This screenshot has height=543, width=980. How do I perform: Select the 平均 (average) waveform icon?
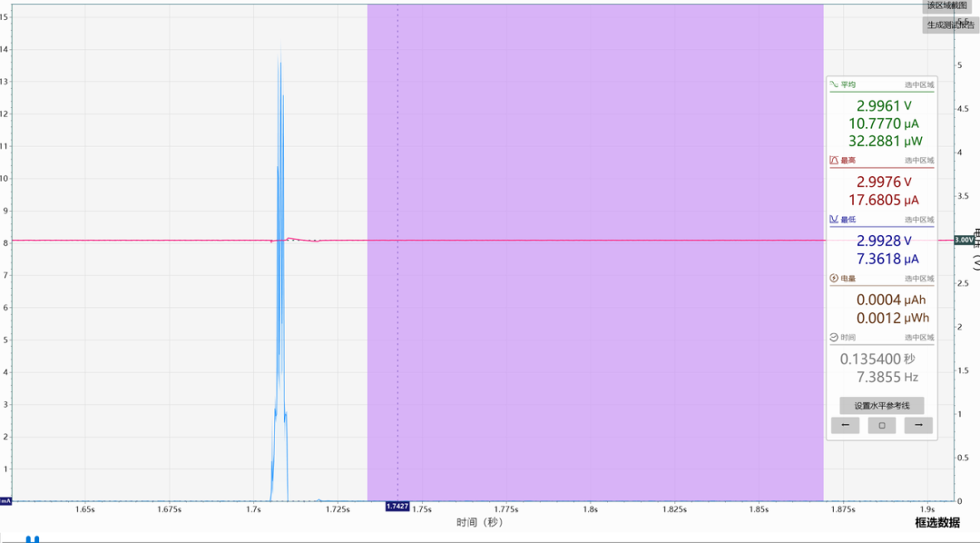pyautogui.click(x=836, y=83)
